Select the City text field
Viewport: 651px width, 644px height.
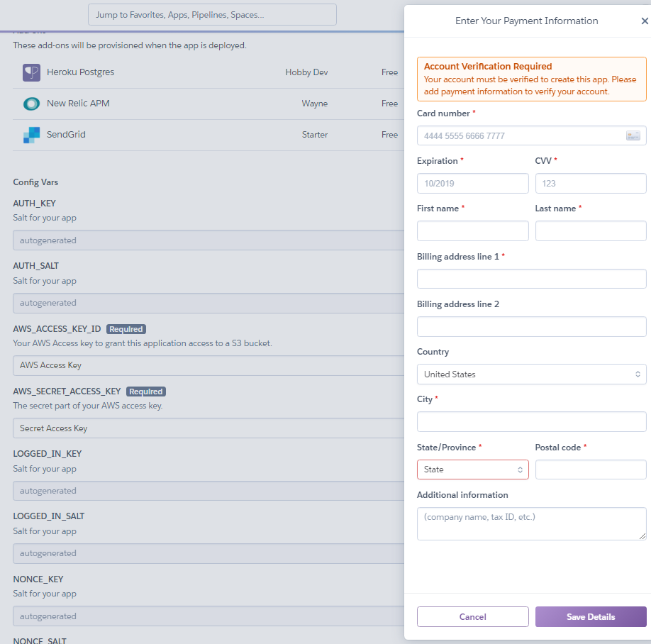point(531,421)
